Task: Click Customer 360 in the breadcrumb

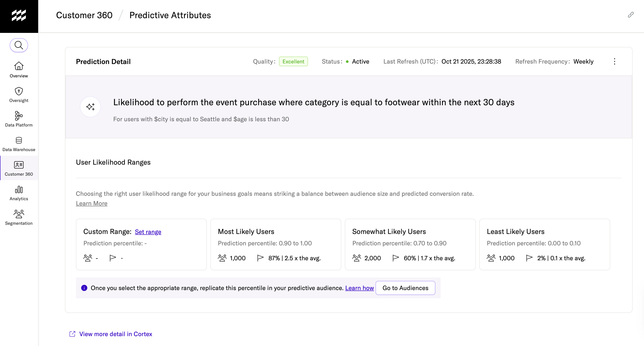Action: [x=84, y=15]
